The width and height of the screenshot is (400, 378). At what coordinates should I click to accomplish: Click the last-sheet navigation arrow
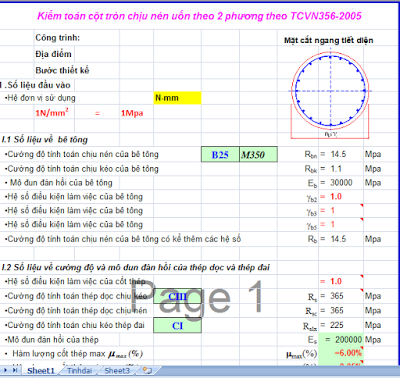click(15, 370)
